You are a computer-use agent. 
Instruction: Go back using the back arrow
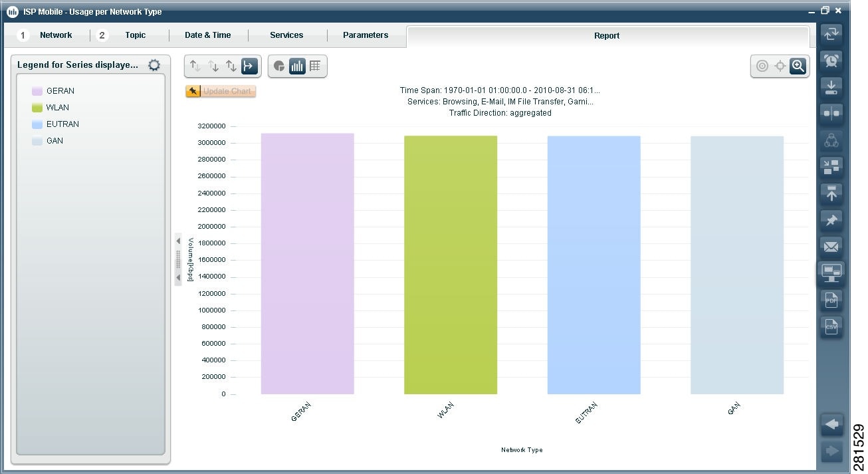tap(831, 424)
